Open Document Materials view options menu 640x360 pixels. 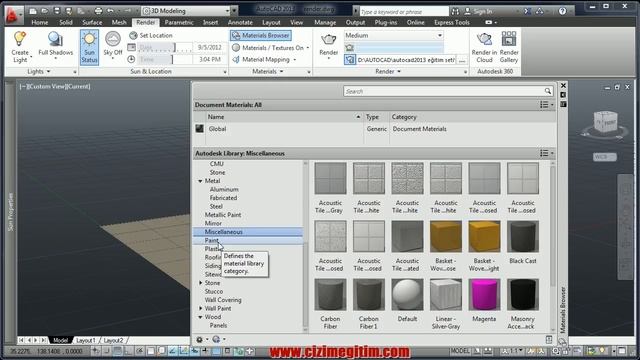[547, 105]
